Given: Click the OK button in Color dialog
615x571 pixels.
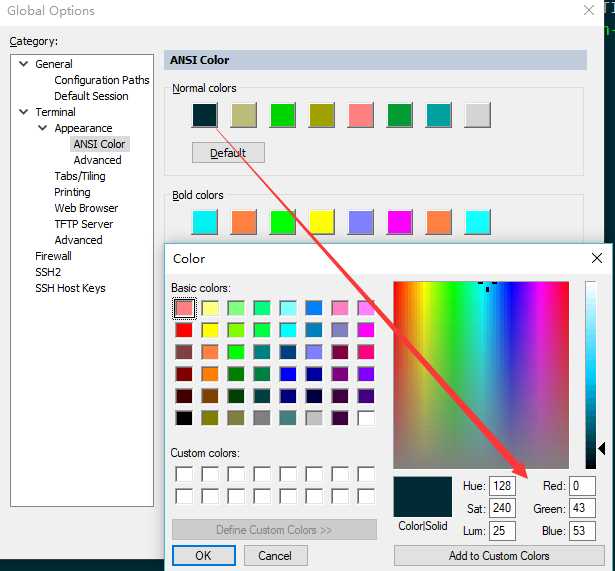Looking at the screenshot, I should click(204, 555).
